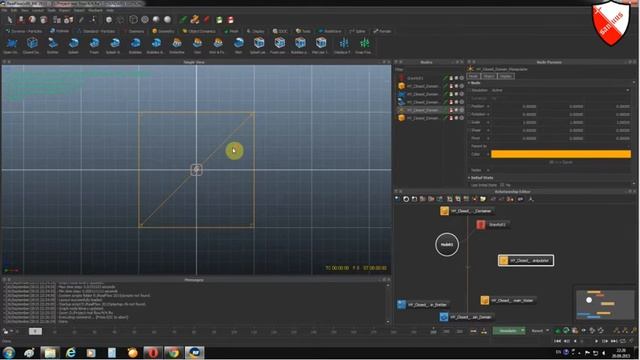Open Google Chrome from the taskbar
This screenshot has width=640, height=360.
pyautogui.click(x=173, y=352)
